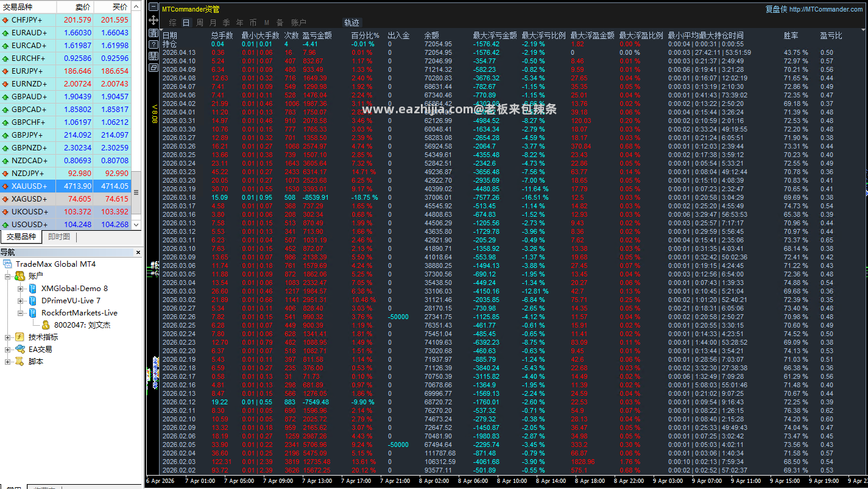This screenshot has height=489, width=868.
Task: Click the arrow icon beside EURAUD+
Action: (5, 33)
